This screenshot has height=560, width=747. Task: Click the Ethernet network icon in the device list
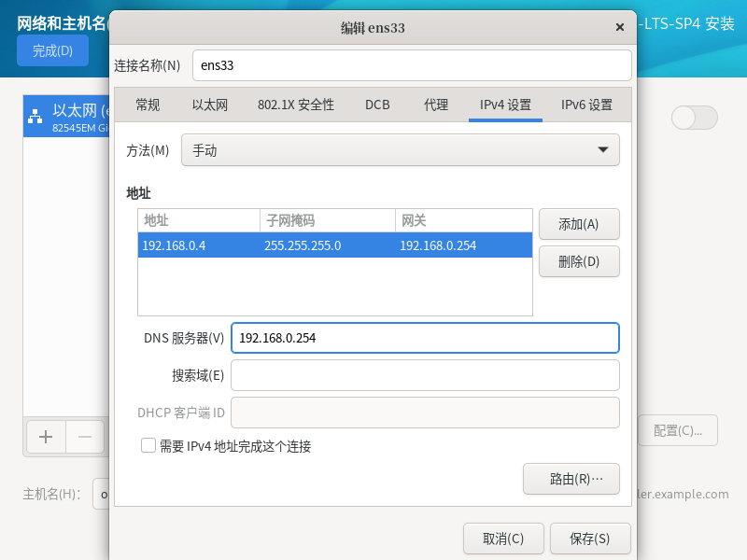[35, 116]
